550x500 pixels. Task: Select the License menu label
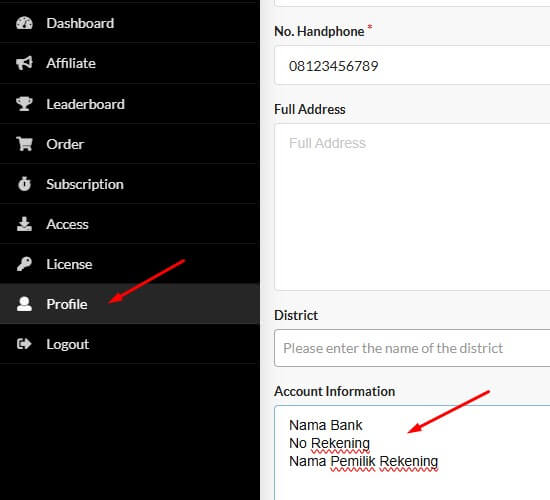point(69,264)
